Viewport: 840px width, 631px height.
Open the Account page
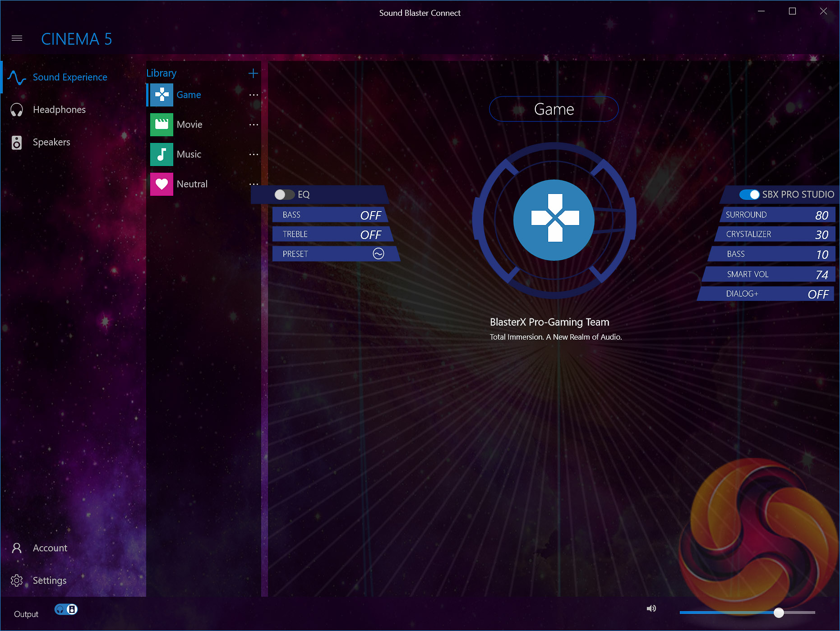click(x=50, y=548)
